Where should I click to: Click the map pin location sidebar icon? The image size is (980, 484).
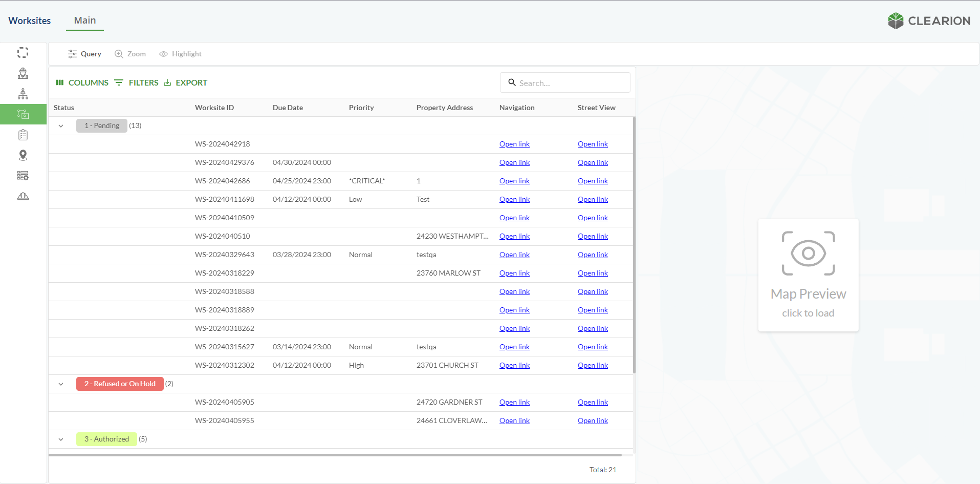click(23, 155)
